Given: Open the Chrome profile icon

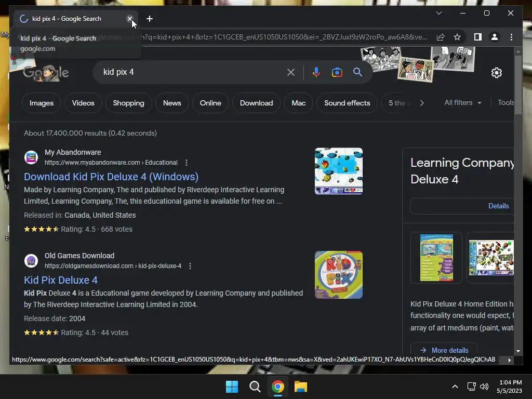Looking at the screenshot, I should tap(495, 37).
